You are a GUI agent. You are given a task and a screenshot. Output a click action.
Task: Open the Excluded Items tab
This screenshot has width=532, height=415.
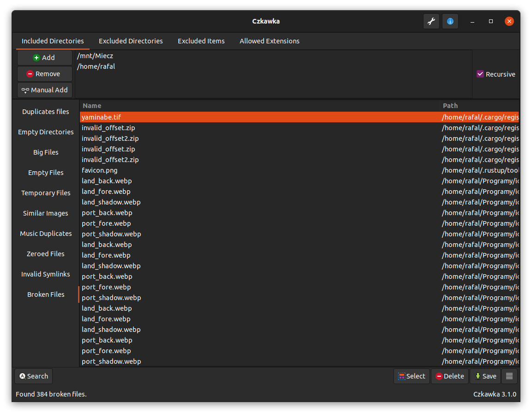coord(201,41)
